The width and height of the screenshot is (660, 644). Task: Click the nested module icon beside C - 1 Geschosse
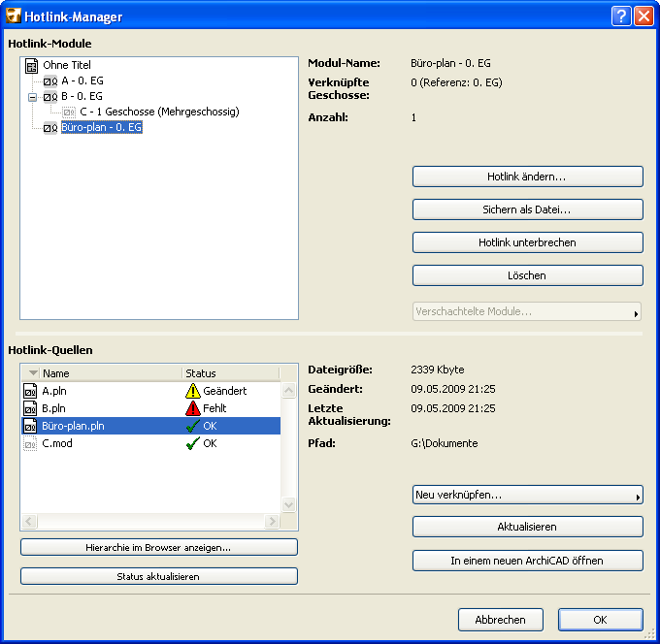(69, 113)
